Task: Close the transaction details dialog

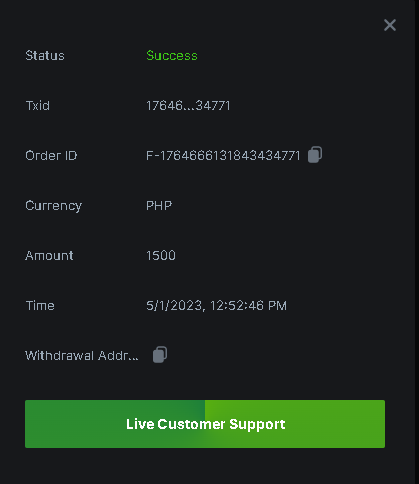Action: point(390,25)
